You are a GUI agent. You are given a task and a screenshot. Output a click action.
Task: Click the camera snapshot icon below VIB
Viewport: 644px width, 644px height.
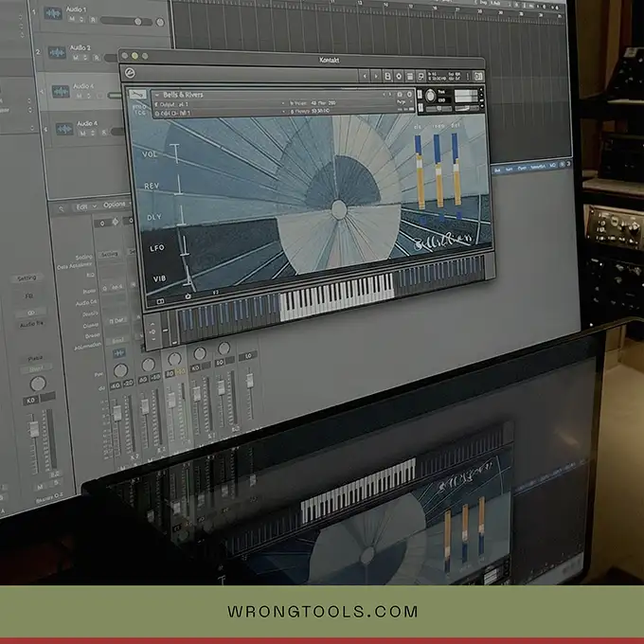pos(188,295)
